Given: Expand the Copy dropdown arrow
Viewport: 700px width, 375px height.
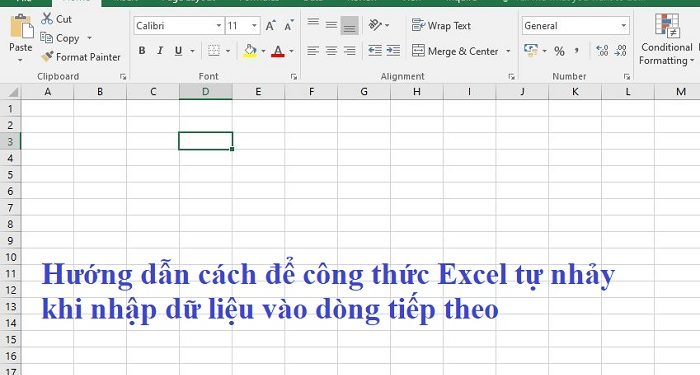Looking at the screenshot, I should pos(89,38).
